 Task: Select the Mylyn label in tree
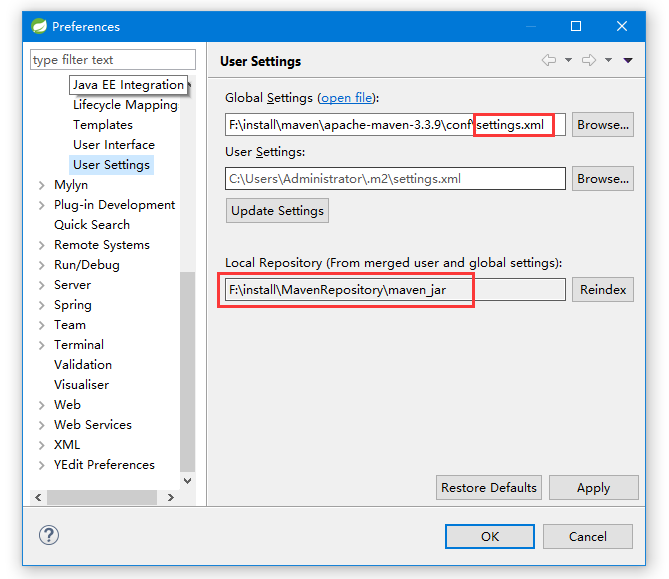pos(71,185)
